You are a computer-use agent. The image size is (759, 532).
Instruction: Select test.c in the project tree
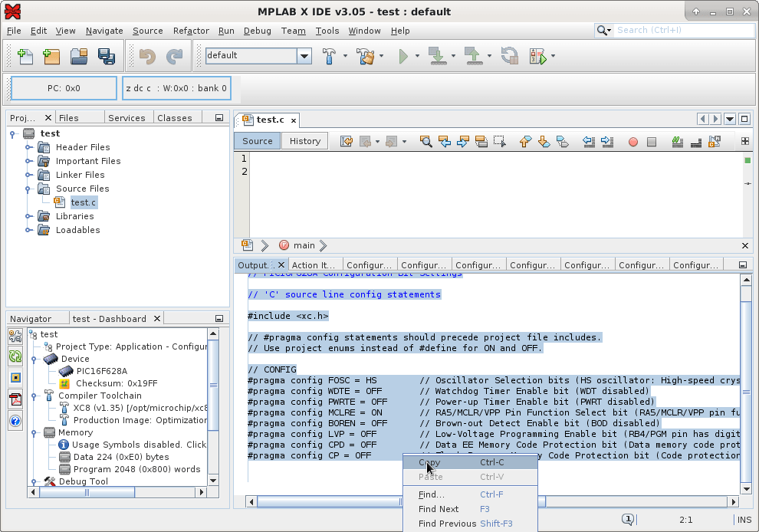pos(84,202)
